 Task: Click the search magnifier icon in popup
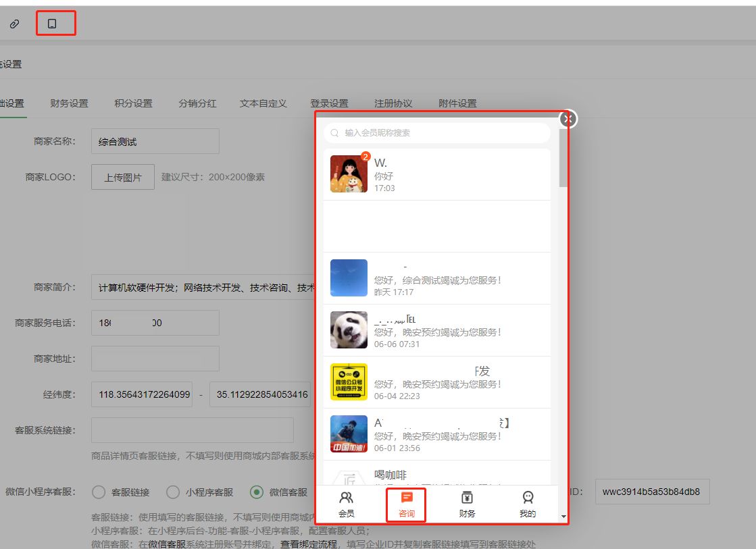pos(334,133)
